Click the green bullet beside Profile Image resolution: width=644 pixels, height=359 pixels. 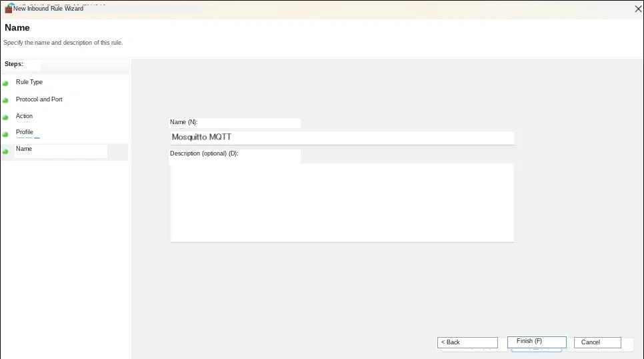pos(5,135)
